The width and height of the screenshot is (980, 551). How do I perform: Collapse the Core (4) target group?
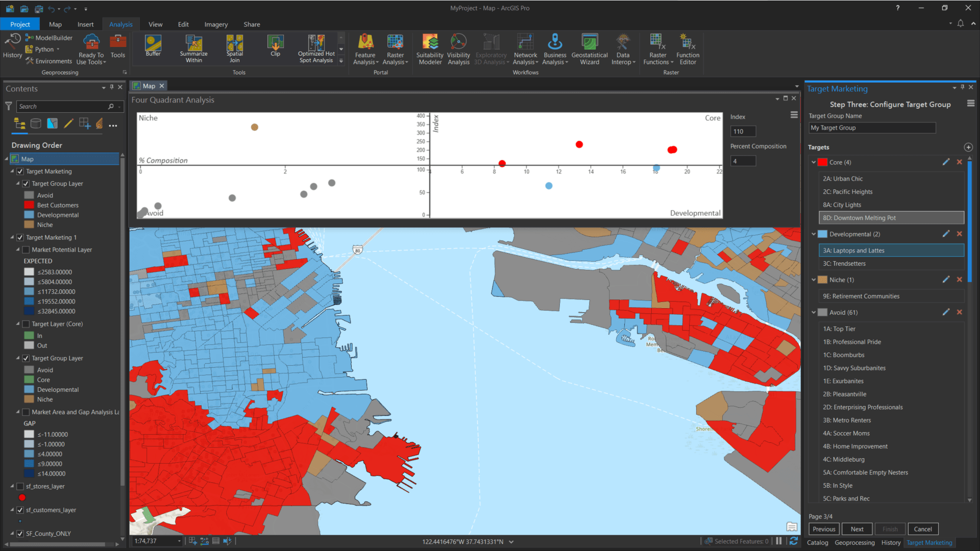813,162
